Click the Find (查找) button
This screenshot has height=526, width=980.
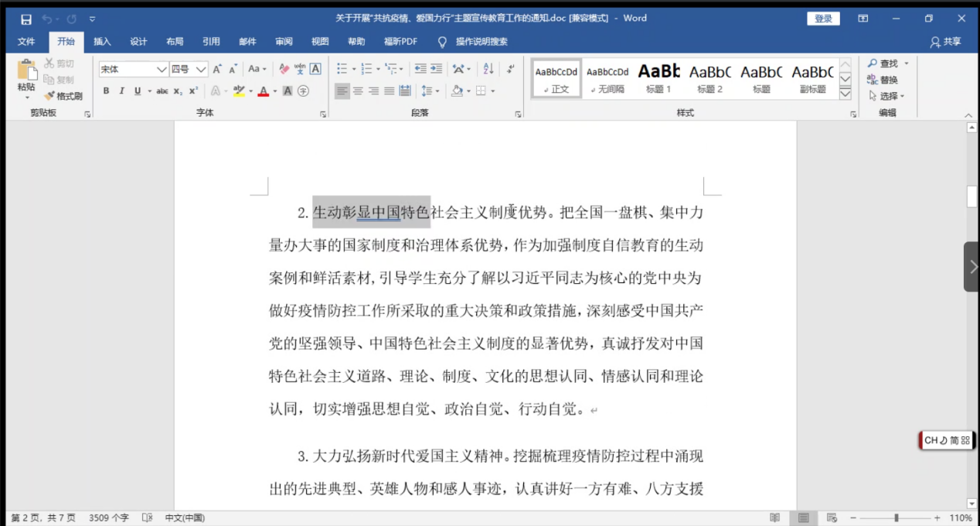883,63
